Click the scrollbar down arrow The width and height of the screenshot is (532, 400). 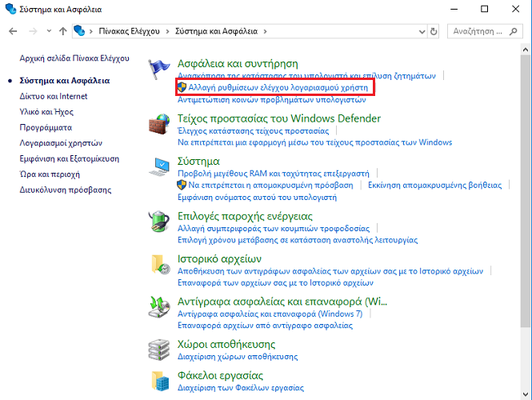click(x=526, y=394)
